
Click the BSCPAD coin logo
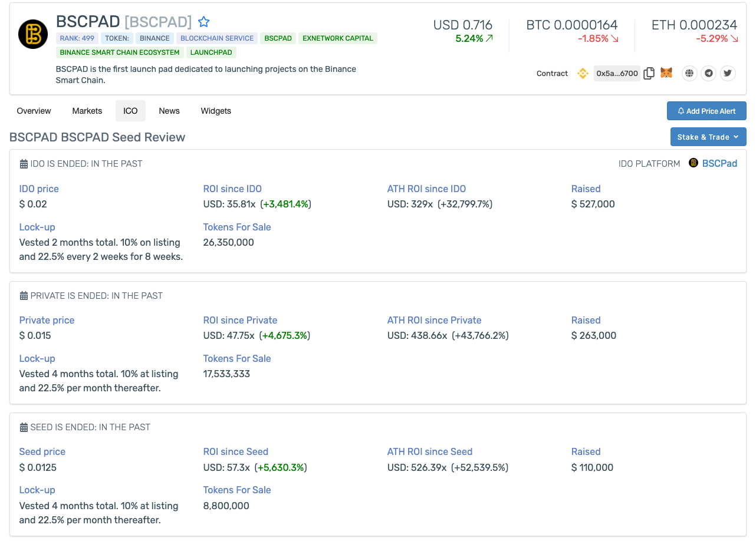click(x=33, y=34)
